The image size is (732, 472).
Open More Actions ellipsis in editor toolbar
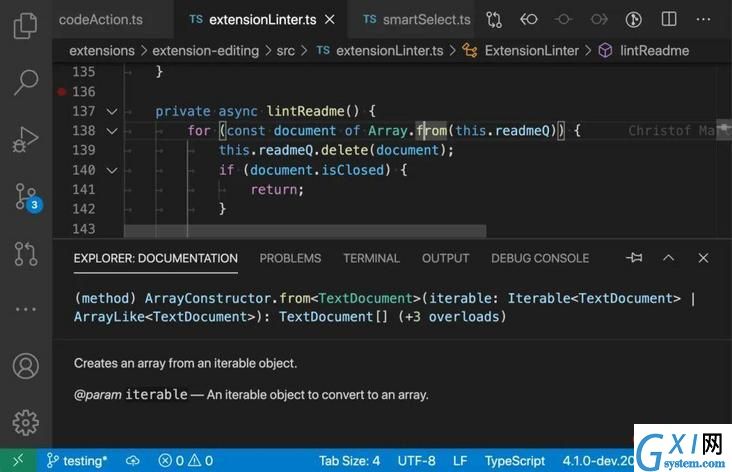[704, 19]
